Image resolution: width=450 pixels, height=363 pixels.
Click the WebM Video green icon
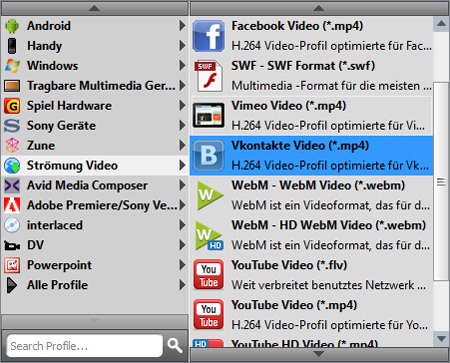point(209,195)
